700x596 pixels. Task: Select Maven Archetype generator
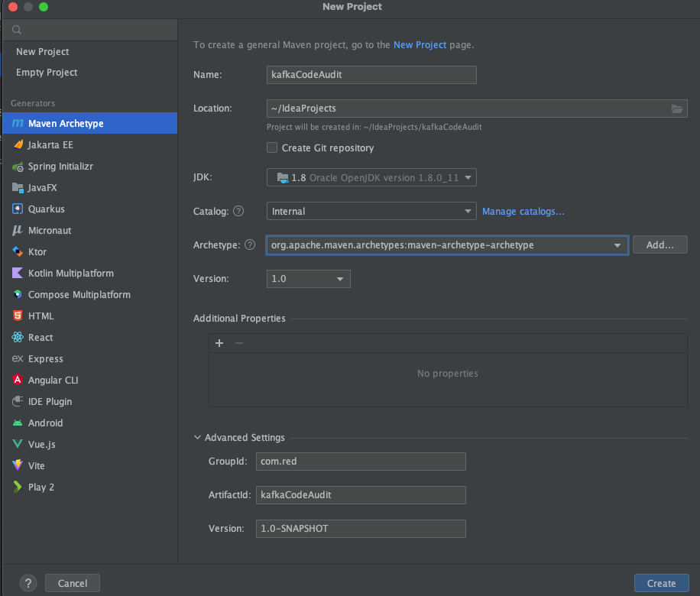click(90, 123)
